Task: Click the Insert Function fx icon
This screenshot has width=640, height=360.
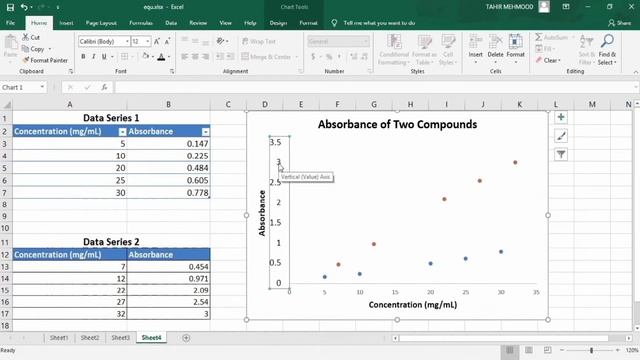Action: click(104, 87)
